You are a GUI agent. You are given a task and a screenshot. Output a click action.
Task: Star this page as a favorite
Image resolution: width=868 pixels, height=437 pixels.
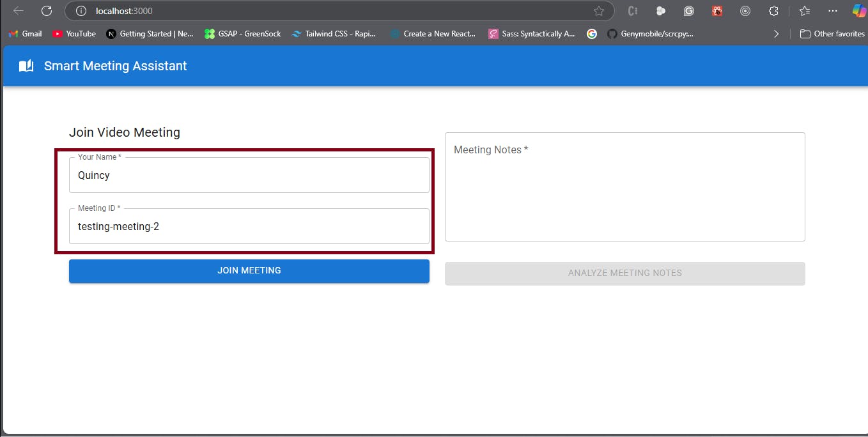coord(598,11)
